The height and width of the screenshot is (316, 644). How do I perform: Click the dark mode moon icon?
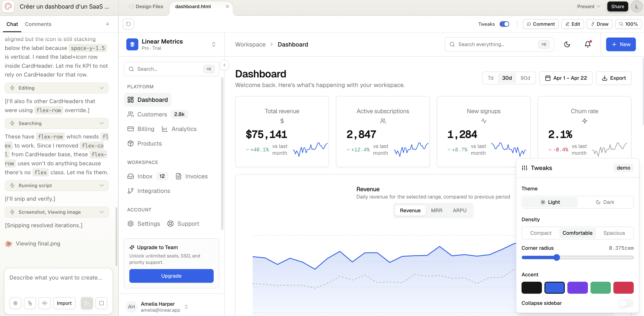567,44
